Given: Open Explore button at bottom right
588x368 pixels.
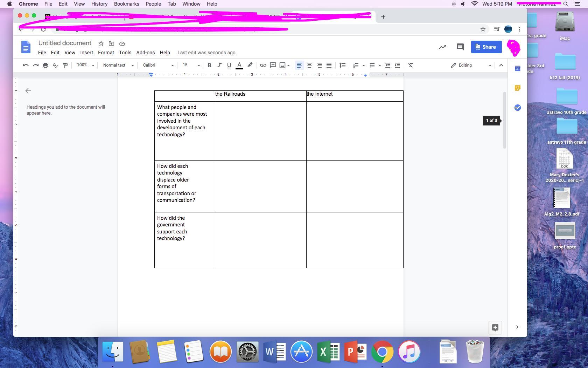Looking at the screenshot, I should coord(495,327).
